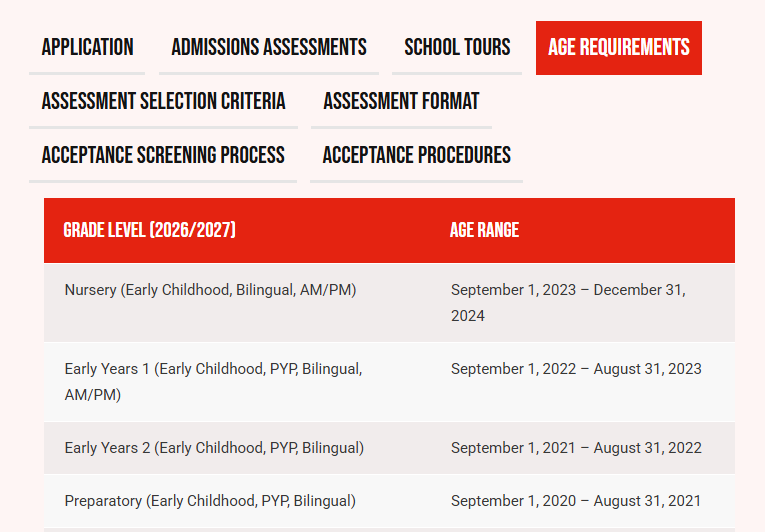Click the Age Range column header
Viewport: 765px width, 532px height.
click(x=484, y=230)
